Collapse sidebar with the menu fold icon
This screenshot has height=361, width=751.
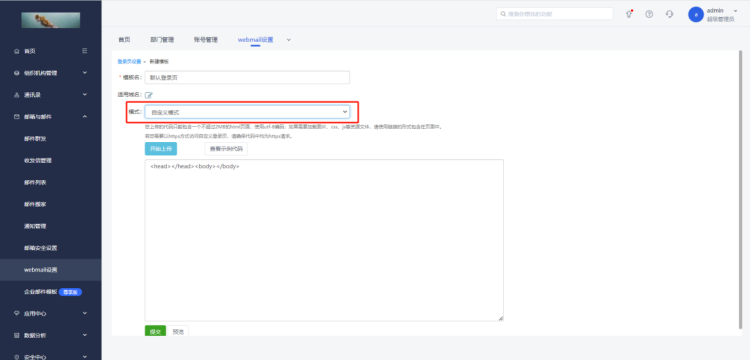click(x=85, y=51)
